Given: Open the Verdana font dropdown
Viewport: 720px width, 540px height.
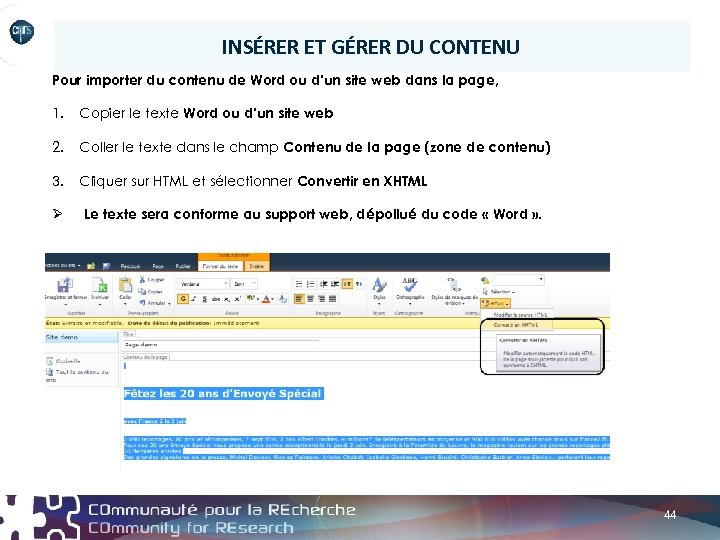Looking at the screenshot, I should (203, 284).
